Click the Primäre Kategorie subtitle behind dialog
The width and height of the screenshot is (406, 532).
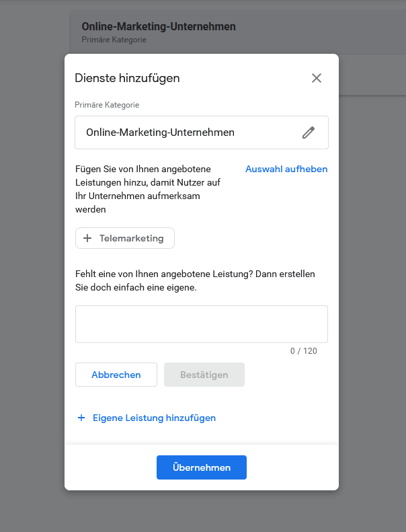(114, 40)
